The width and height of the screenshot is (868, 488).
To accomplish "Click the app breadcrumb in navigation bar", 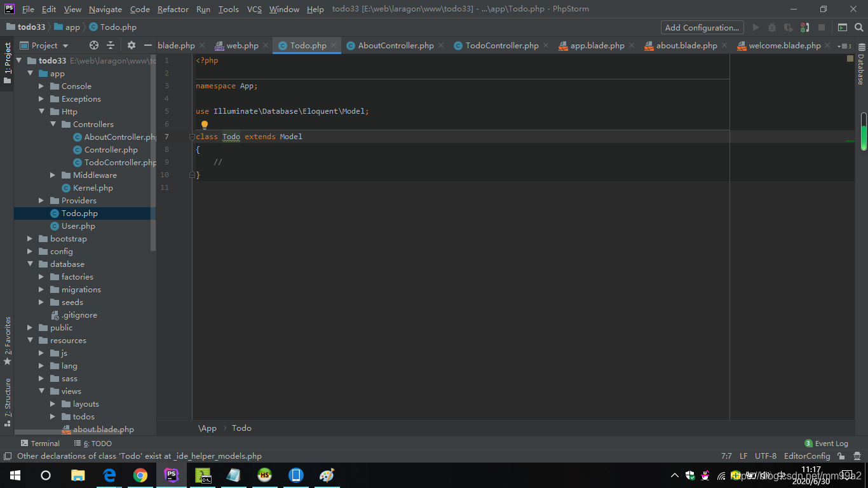I will pyautogui.click(x=67, y=27).
